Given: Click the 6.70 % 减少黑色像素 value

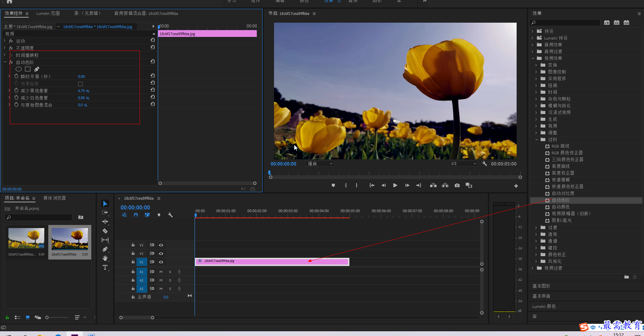Looking at the screenshot, I should click(83, 91).
